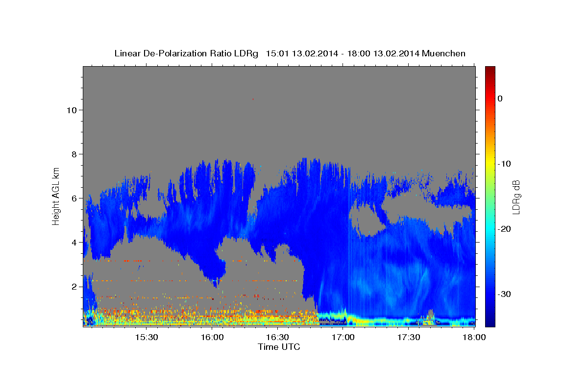Click the colorbar value '0'
Screen dimensions: 588x392
[500, 98]
